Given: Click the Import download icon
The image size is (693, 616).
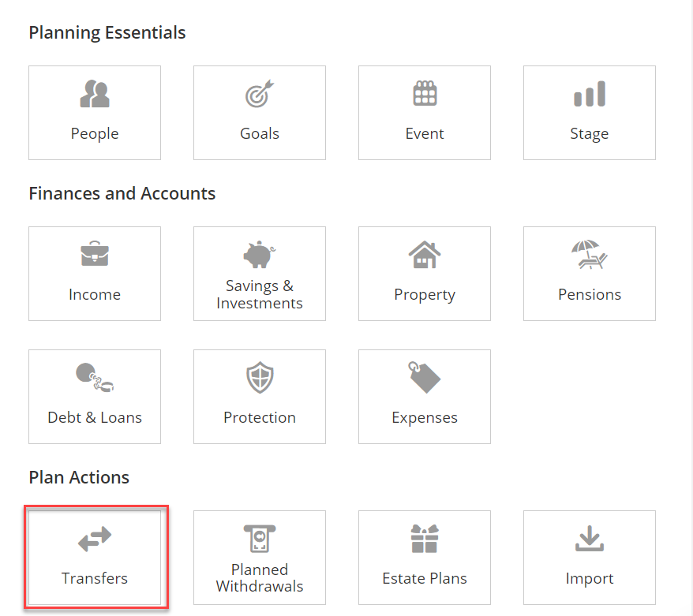Looking at the screenshot, I should [589, 538].
